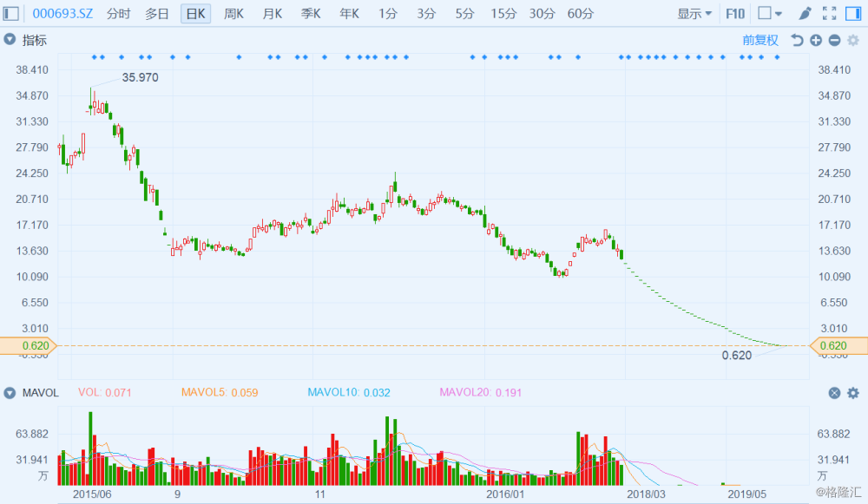Click right volume axis value 31.941
This screenshot has width=868, height=504.
coord(833,460)
